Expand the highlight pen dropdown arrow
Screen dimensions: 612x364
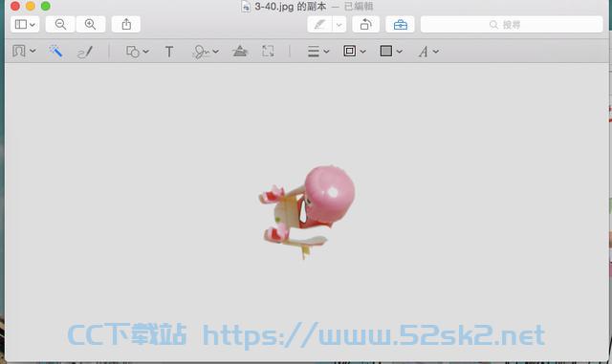339,25
